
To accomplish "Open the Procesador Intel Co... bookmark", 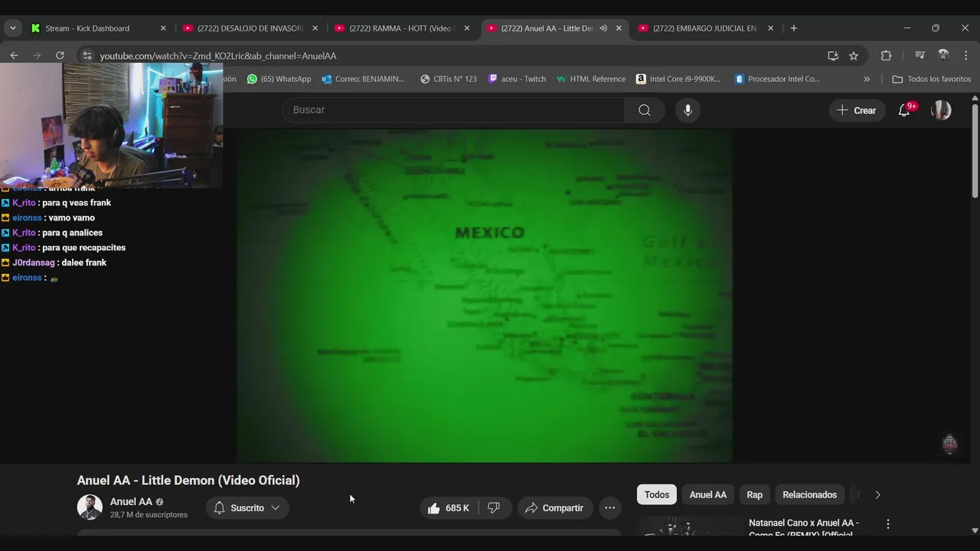I will (x=777, y=79).
